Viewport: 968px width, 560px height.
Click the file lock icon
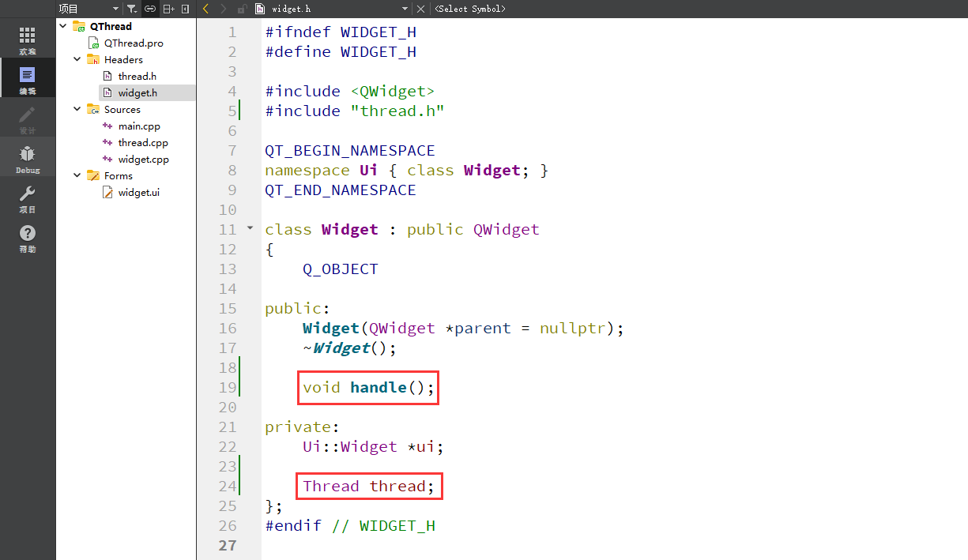pos(241,9)
